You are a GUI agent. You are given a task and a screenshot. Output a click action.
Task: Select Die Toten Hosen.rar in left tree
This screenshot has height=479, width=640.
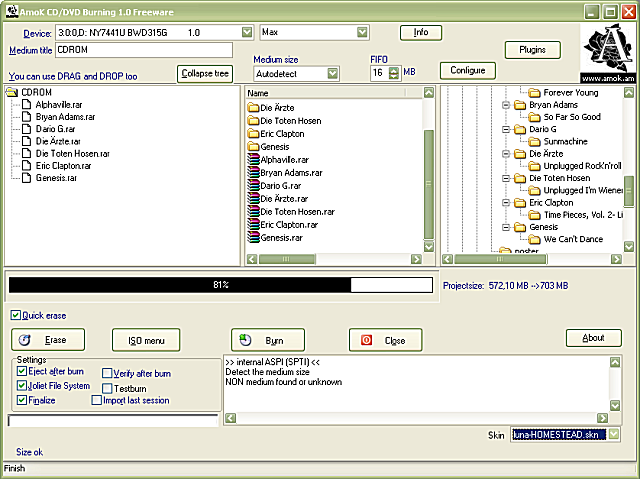tap(73, 154)
